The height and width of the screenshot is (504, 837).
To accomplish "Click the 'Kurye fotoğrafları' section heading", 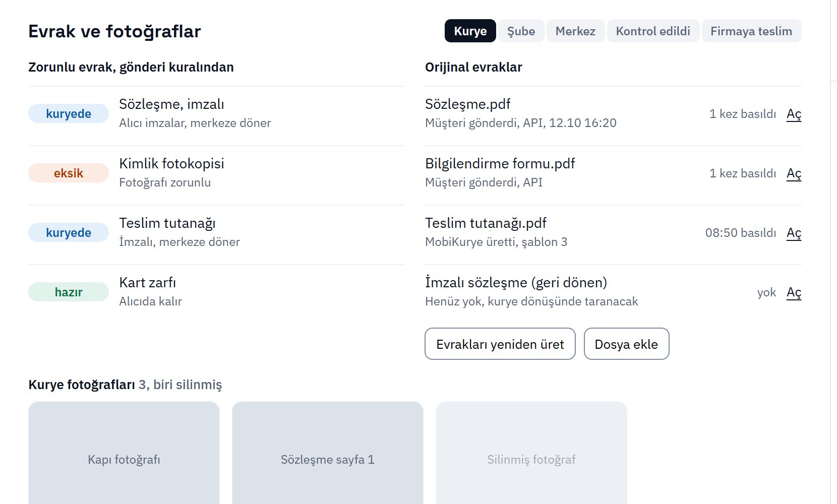I will pos(82,385).
